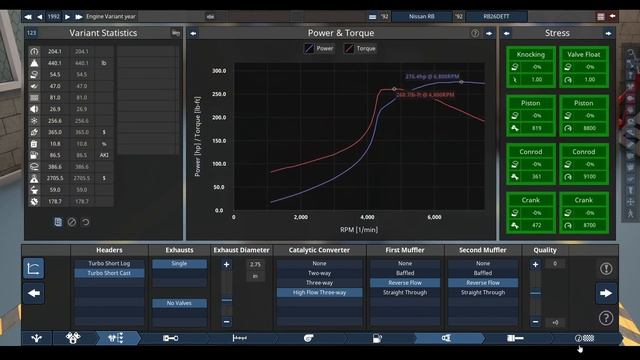The image size is (640, 360).
Task: Switch Stress panel to next page
Action: click(x=608, y=33)
